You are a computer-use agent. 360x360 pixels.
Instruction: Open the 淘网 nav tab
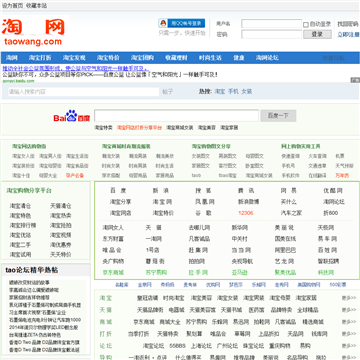click(x=12, y=58)
